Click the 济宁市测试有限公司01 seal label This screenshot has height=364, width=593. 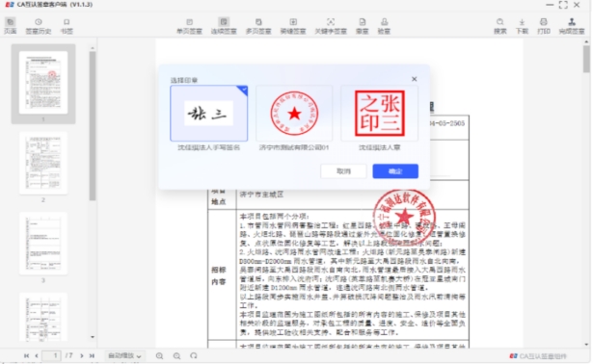click(294, 147)
